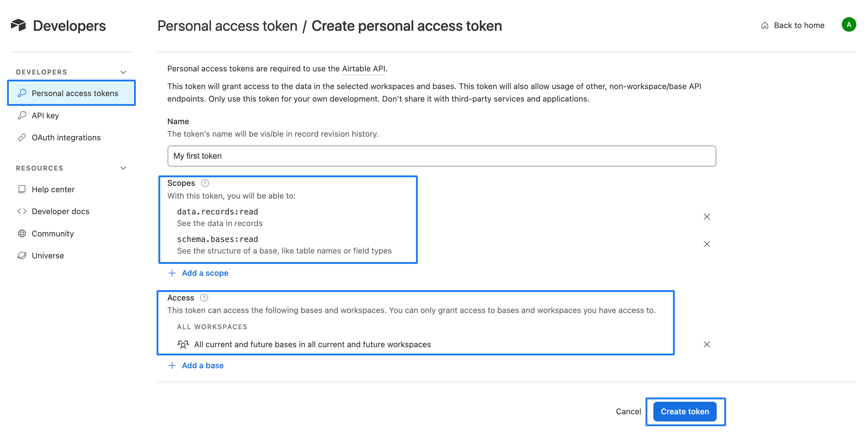
Task: Remove the data.records:read scope
Action: coord(707,217)
